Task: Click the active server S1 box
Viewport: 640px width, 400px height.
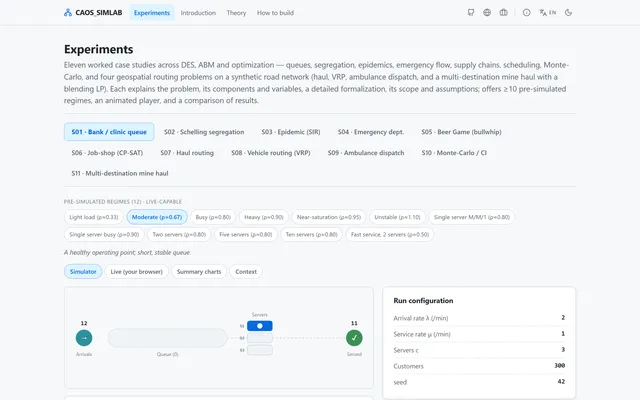Action: point(260,326)
